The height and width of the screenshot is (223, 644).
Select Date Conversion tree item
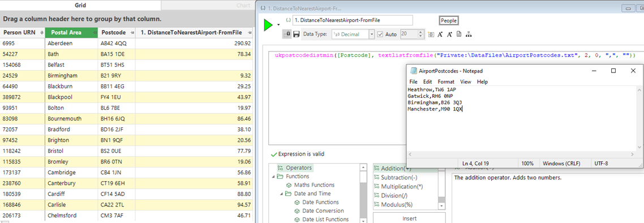(323, 211)
